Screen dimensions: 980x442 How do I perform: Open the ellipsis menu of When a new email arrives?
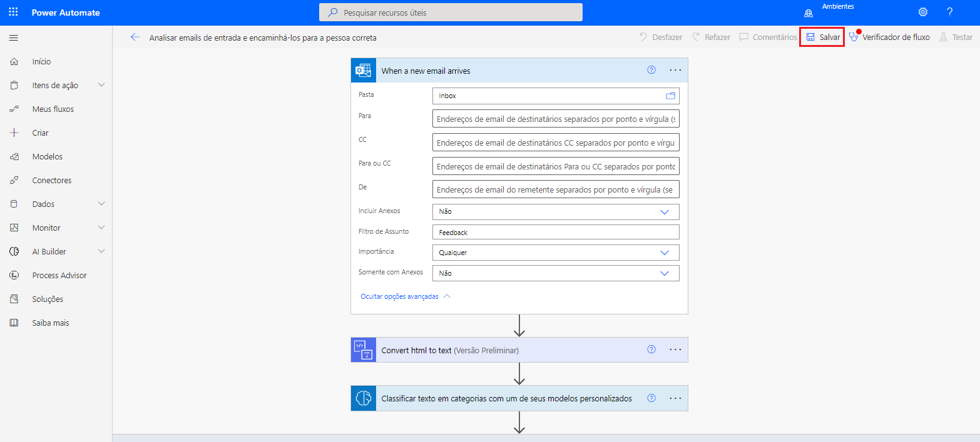[x=675, y=70]
